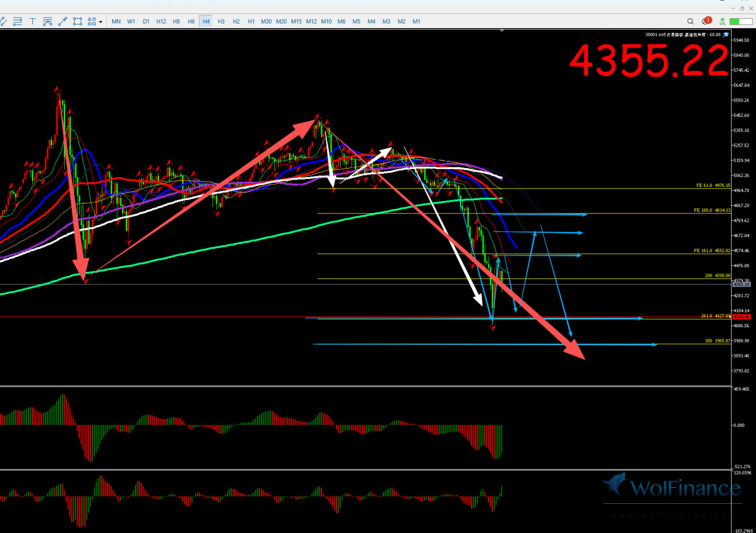This screenshot has height=533, width=756.
Task: Click the red 4144 price level label
Action: pyautogui.click(x=741, y=317)
